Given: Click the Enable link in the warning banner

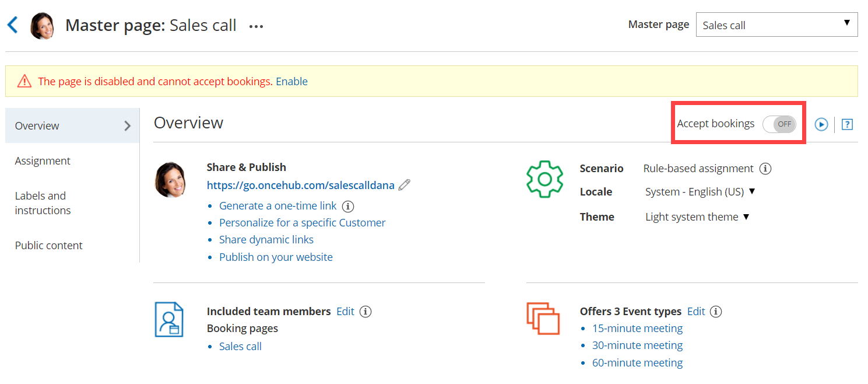Looking at the screenshot, I should (x=291, y=82).
